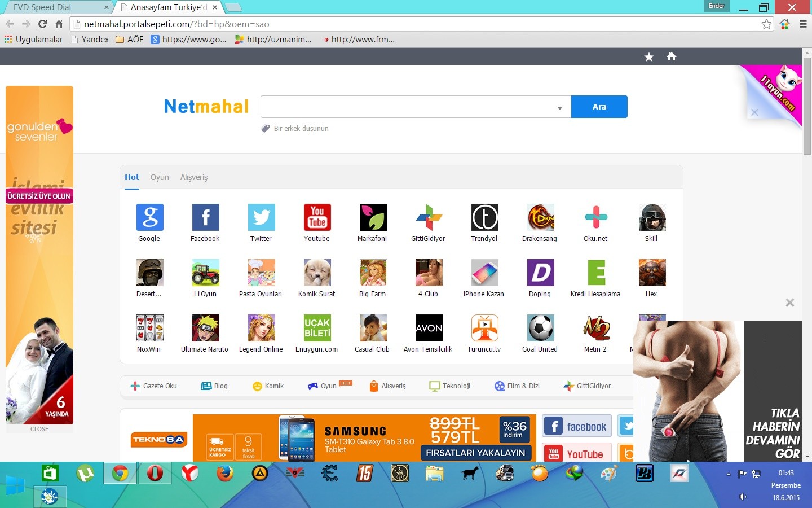This screenshot has width=812, height=508.
Task: Open uTorrent from the taskbar
Action: click(85, 473)
